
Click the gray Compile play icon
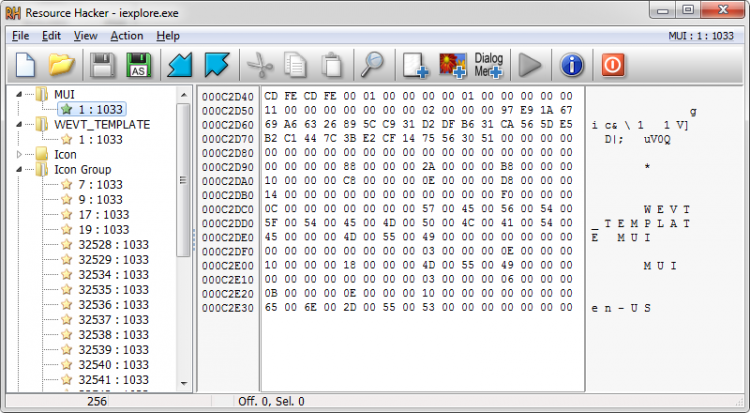(x=529, y=65)
